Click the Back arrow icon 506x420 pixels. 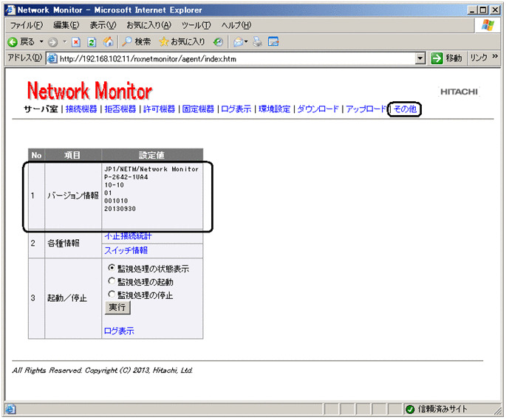point(13,42)
